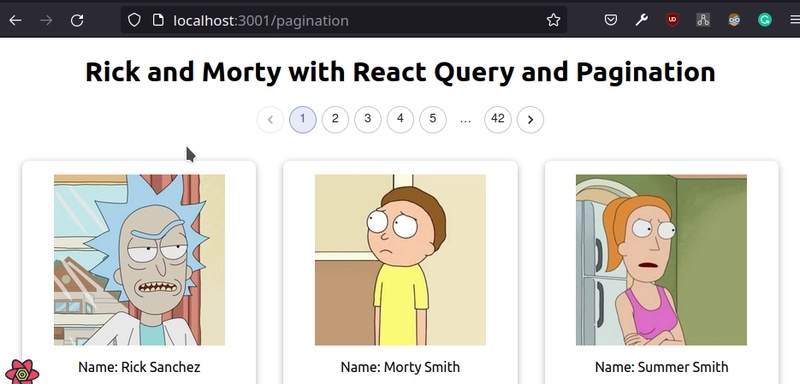Jump to page 3
Screen dimensions: 800x384
(x=368, y=120)
